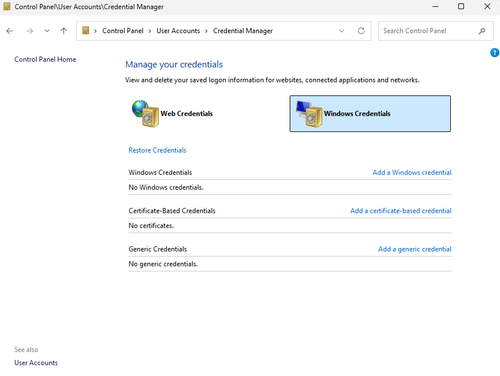Click Control Panel in the breadcrumb

tap(123, 31)
